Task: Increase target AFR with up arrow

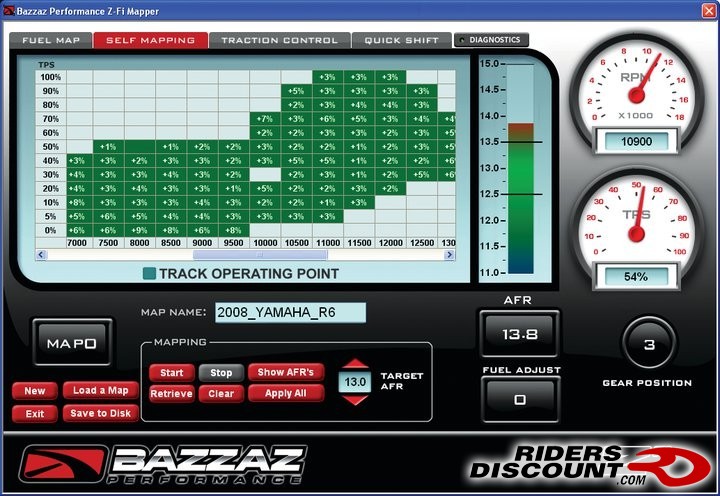Action: 355,367
